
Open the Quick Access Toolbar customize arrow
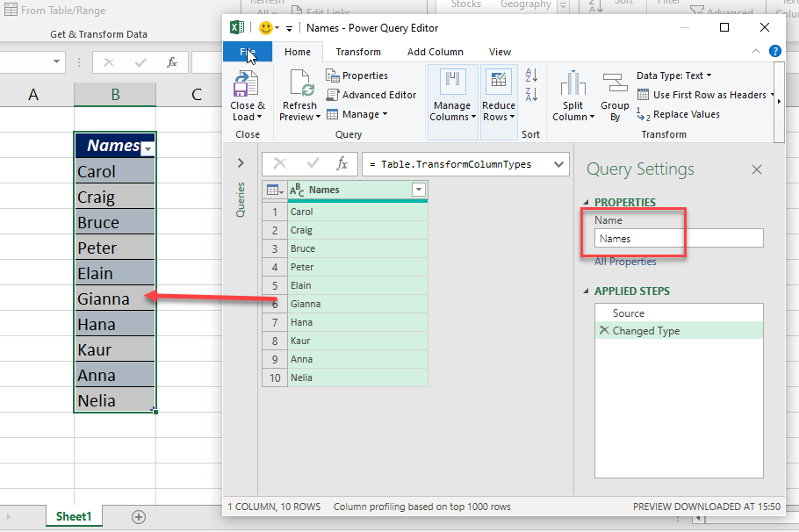289,29
